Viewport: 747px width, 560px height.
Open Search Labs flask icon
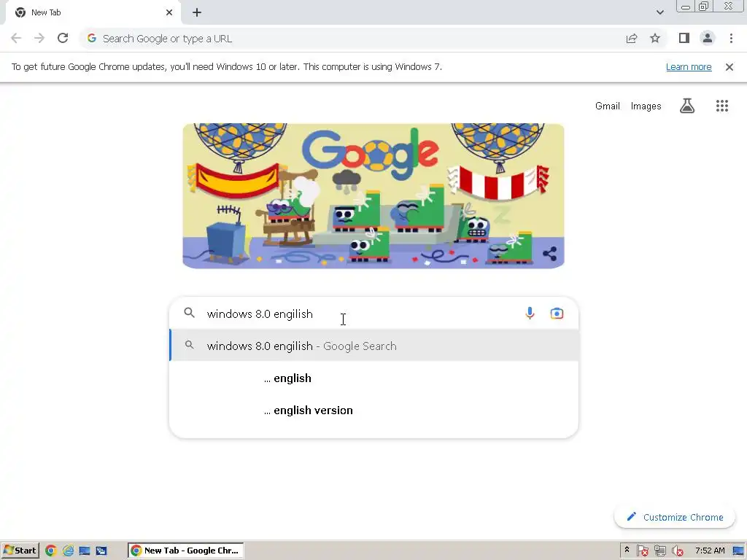[x=687, y=106]
